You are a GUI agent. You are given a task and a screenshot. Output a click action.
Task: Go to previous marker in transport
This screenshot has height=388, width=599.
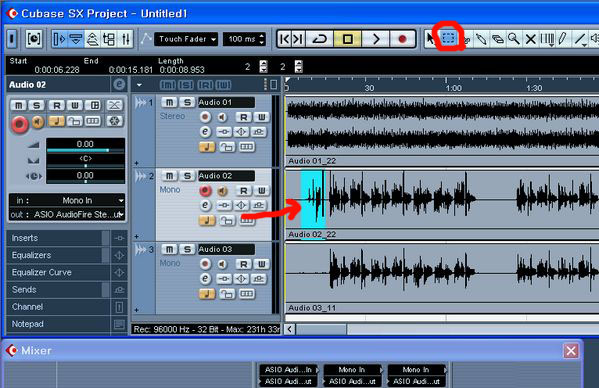point(285,39)
